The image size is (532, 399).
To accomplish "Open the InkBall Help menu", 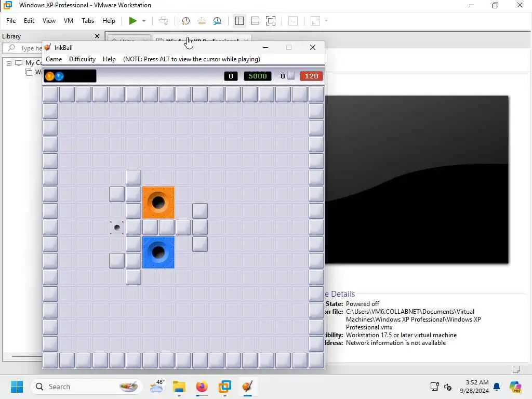I will (x=109, y=59).
